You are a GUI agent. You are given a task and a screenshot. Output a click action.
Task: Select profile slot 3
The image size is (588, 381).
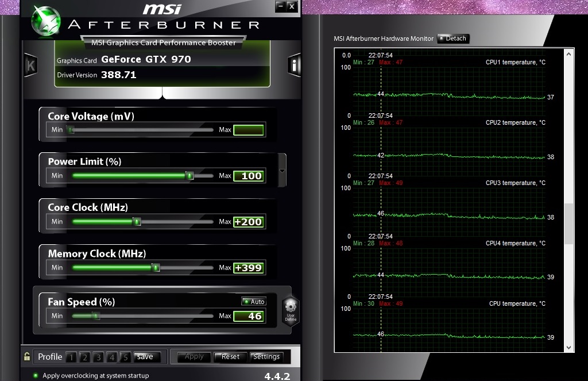click(98, 357)
